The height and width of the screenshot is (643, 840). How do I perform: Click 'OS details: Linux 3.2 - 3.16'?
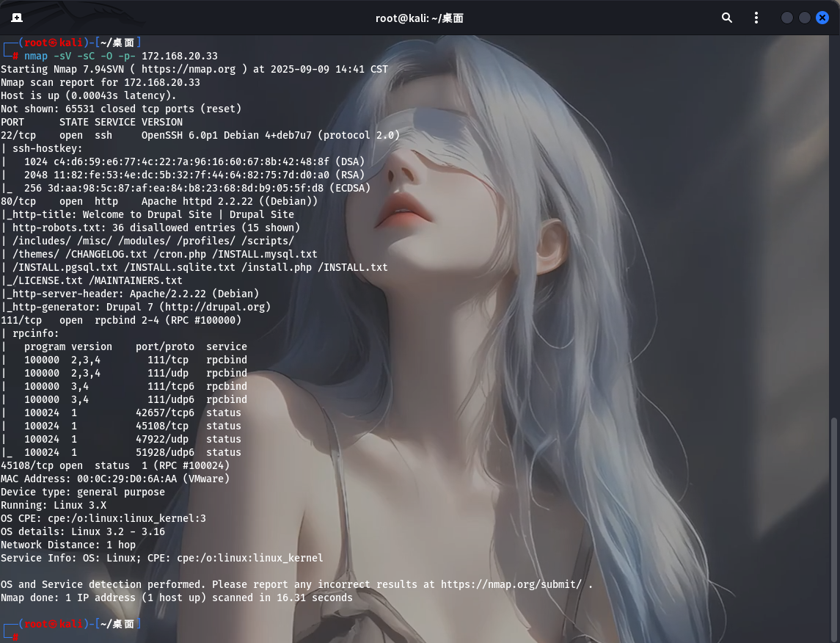83,532
